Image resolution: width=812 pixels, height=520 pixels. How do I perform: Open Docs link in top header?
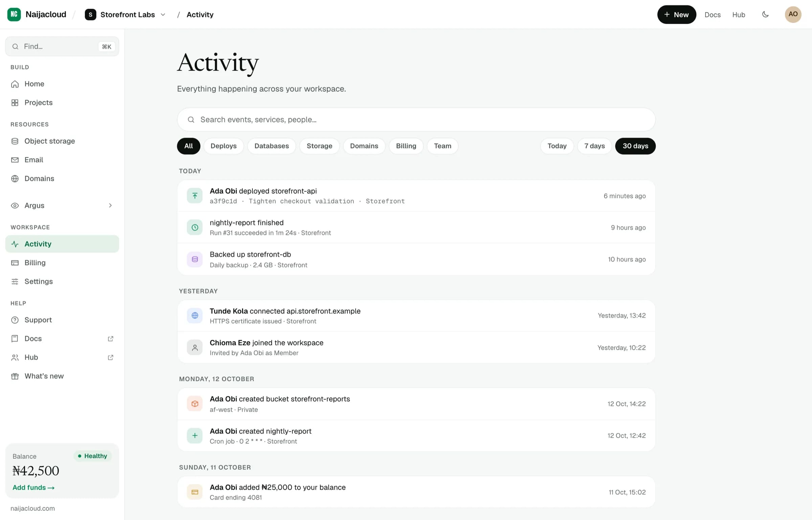[713, 15]
